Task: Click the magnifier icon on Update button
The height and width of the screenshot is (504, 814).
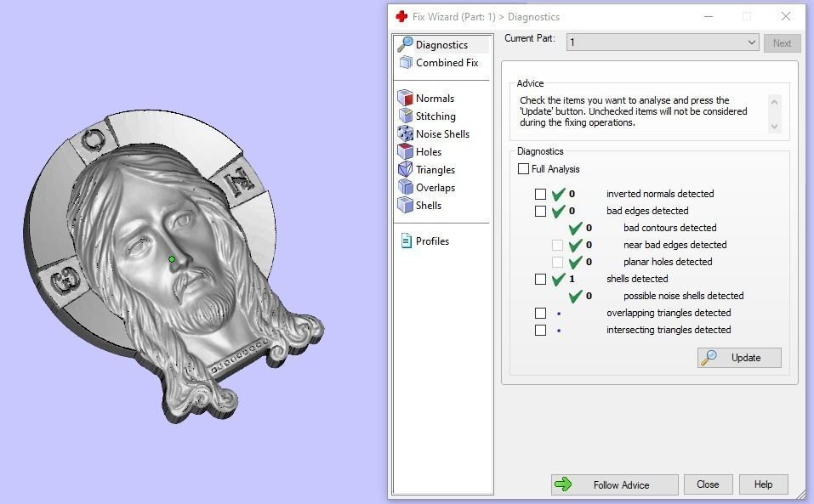Action: pos(709,357)
